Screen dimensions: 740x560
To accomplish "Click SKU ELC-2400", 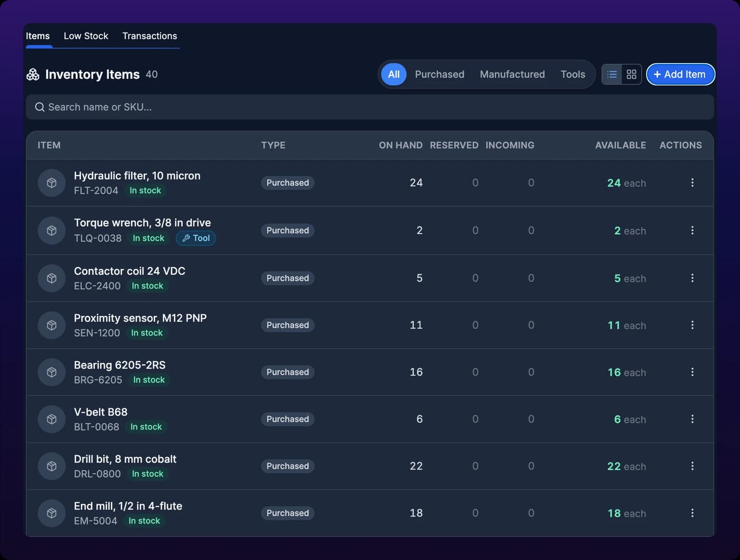I will click(x=97, y=286).
